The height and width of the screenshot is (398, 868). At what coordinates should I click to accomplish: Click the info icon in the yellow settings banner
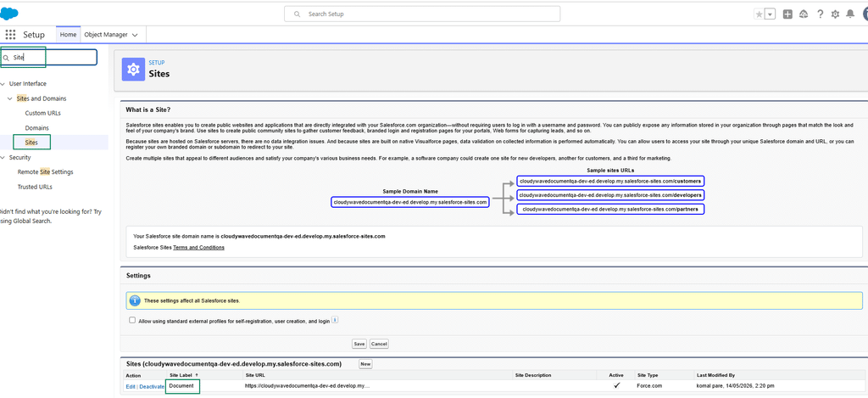[x=135, y=300]
